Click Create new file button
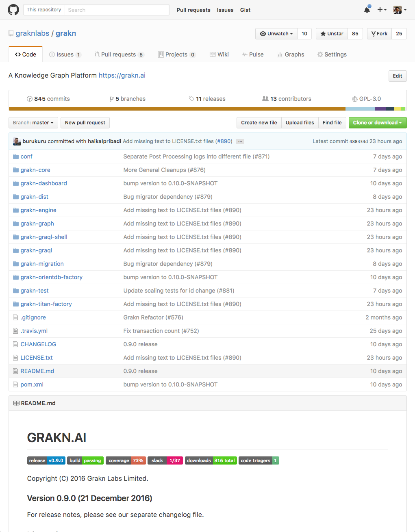 click(259, 123)
